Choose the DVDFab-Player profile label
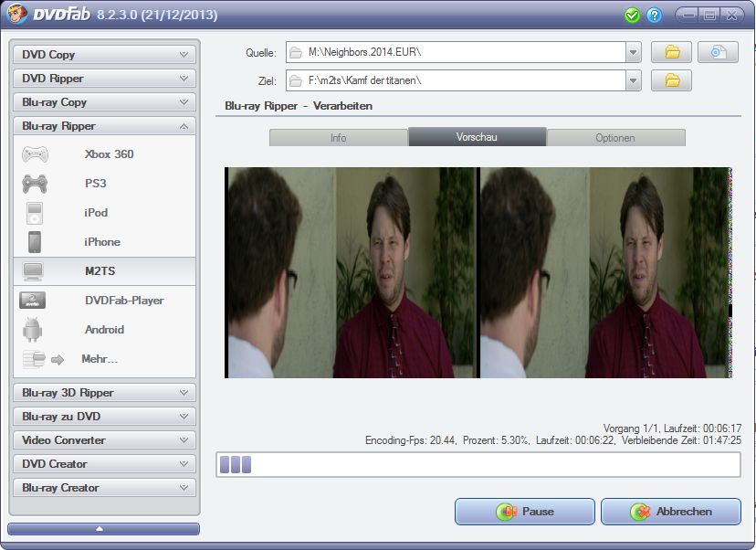The width and height of the screenshot is (756, 550). pos(124,301)
